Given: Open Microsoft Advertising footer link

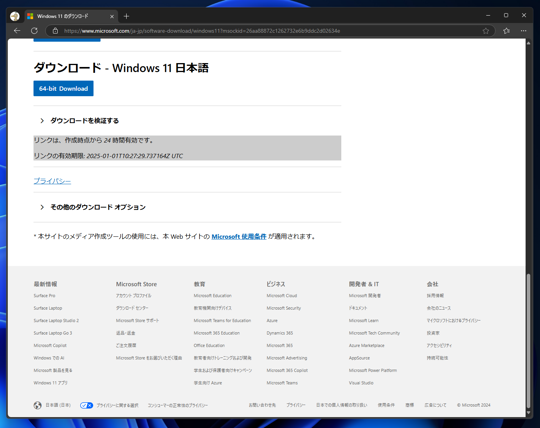Looking at the screenshot, I should click(287, 358).
